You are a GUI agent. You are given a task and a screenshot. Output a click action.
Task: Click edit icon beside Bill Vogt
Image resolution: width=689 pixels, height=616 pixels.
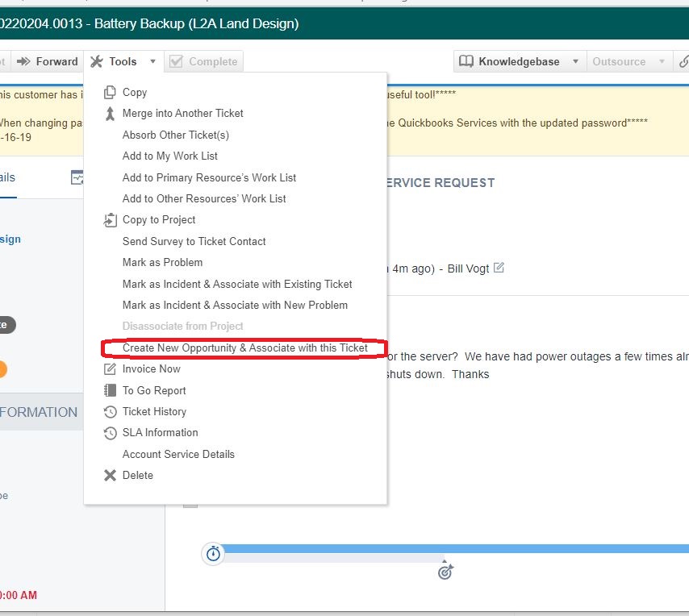499,268
